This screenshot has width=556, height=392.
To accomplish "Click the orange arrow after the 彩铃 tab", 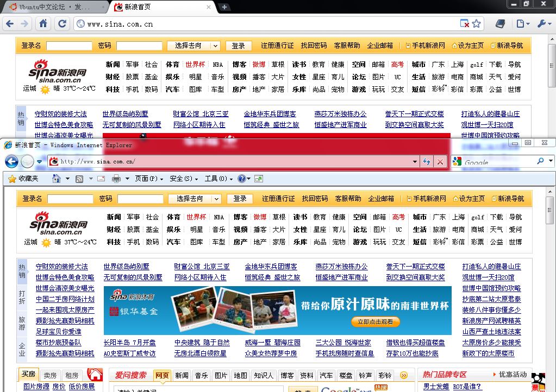I will tap(403, 375).
